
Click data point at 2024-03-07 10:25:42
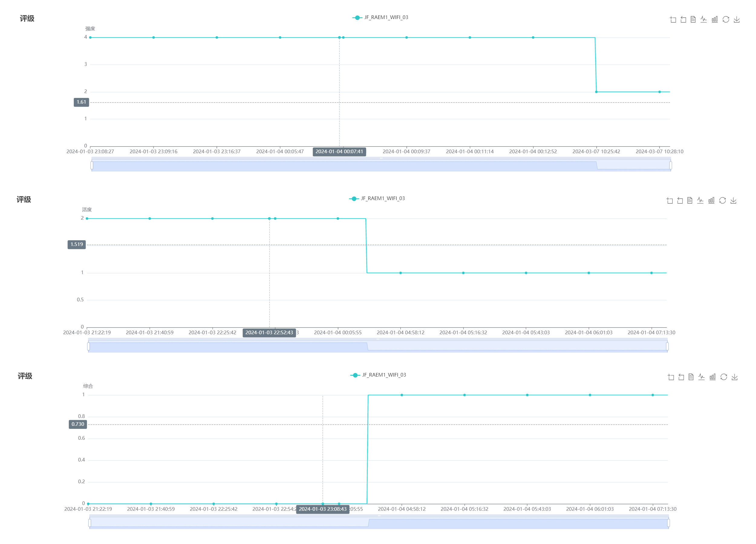596,92
